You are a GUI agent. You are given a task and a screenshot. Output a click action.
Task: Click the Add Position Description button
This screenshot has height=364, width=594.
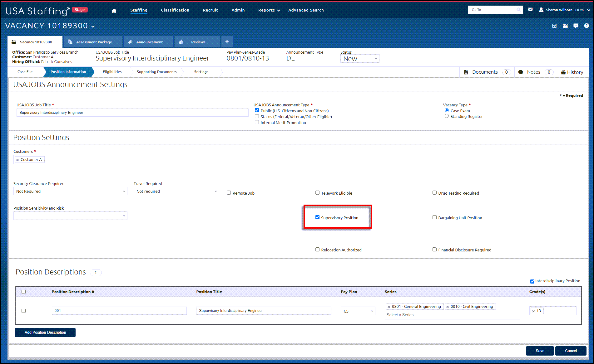pyautogui.click(x=45, y=332)
